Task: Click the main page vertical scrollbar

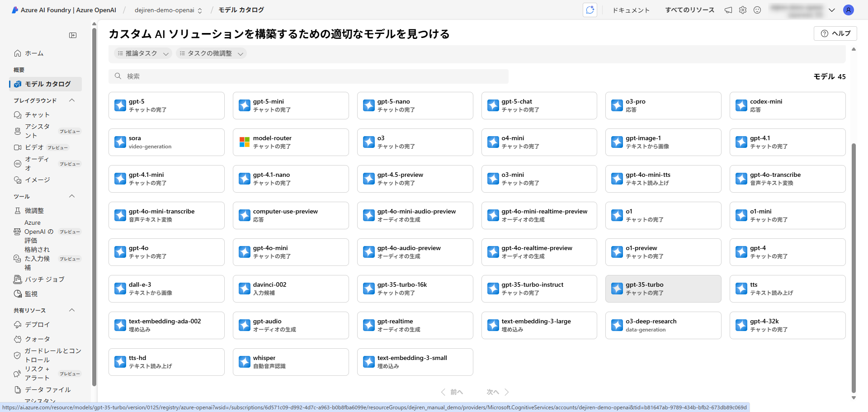Action: click(x=854, y=268)
